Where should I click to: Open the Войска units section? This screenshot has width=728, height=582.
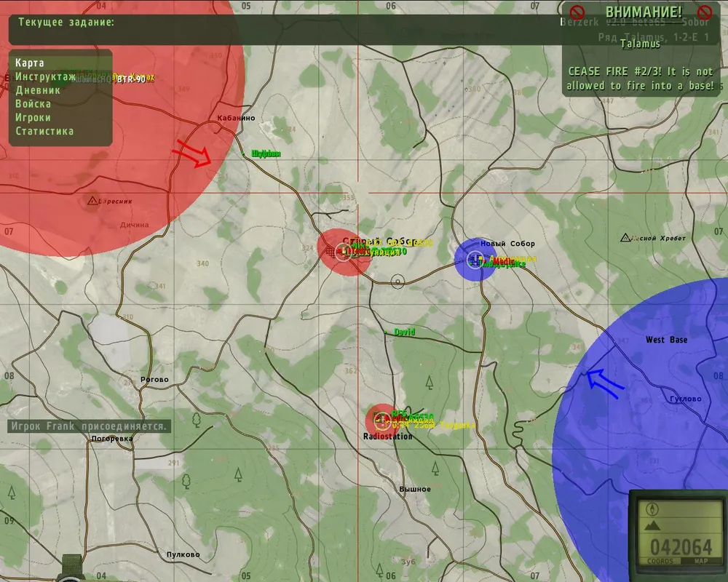[x=33, y=103]
